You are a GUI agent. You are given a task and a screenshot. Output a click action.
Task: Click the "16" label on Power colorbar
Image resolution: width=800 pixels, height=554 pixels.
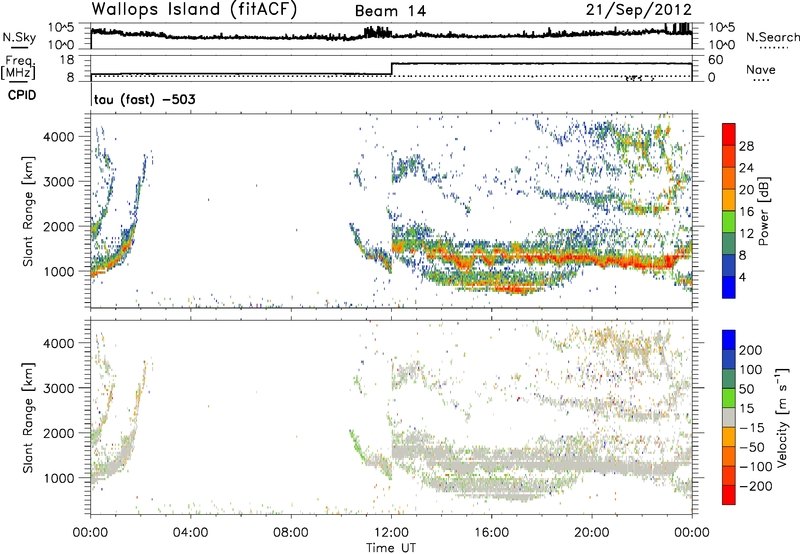click(746, 212)
